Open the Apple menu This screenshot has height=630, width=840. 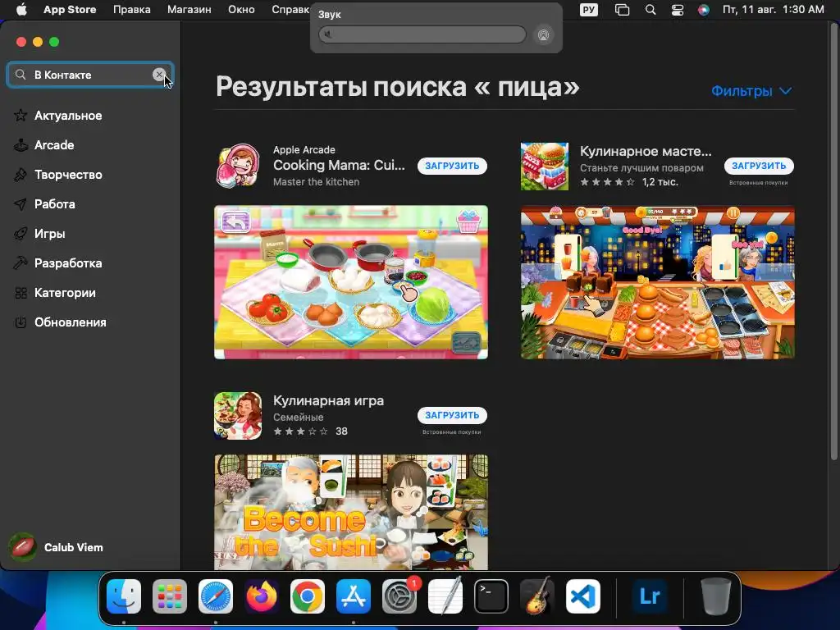(21, 10)
